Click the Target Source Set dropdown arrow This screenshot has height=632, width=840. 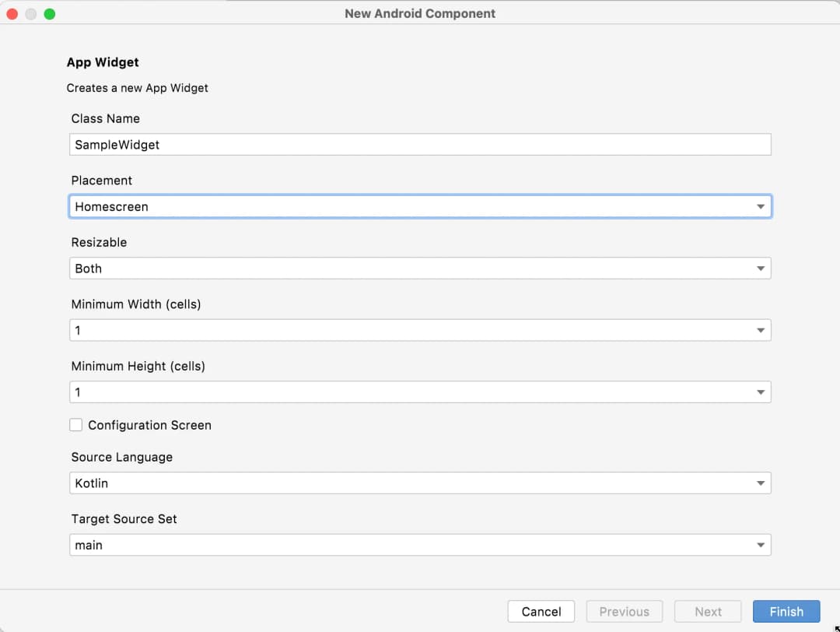click(760, 546)
